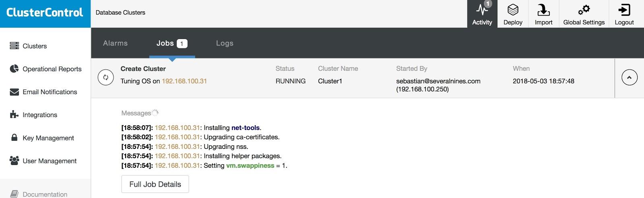Open Clusters in the sidebar
Image resolution: width=644 pixels, height=198 pixels.
point(35,46)
